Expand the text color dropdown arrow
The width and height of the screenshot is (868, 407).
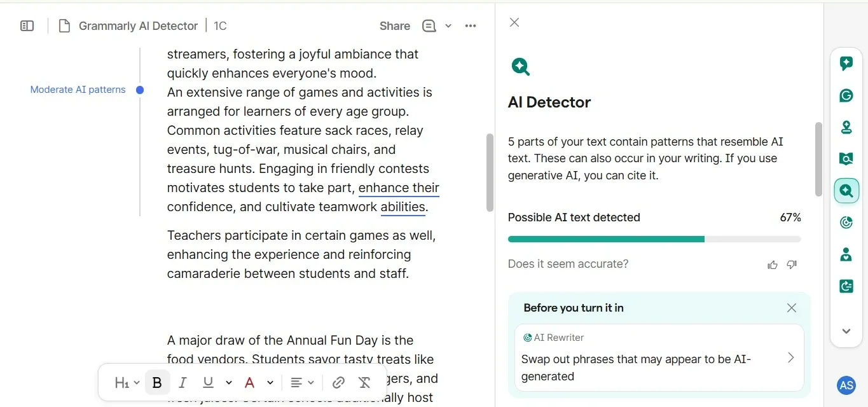pos(270,383)
